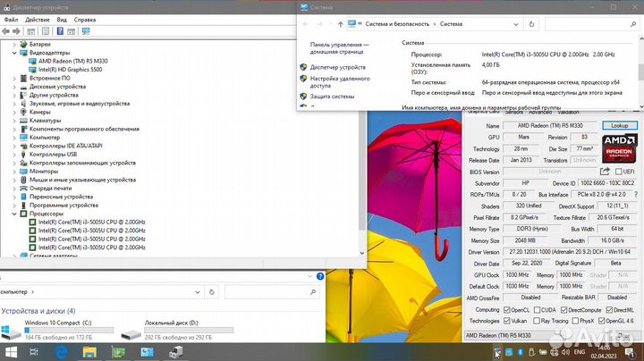
Task: Toggle the OpenCL checkbox
Action: point(507,310)
